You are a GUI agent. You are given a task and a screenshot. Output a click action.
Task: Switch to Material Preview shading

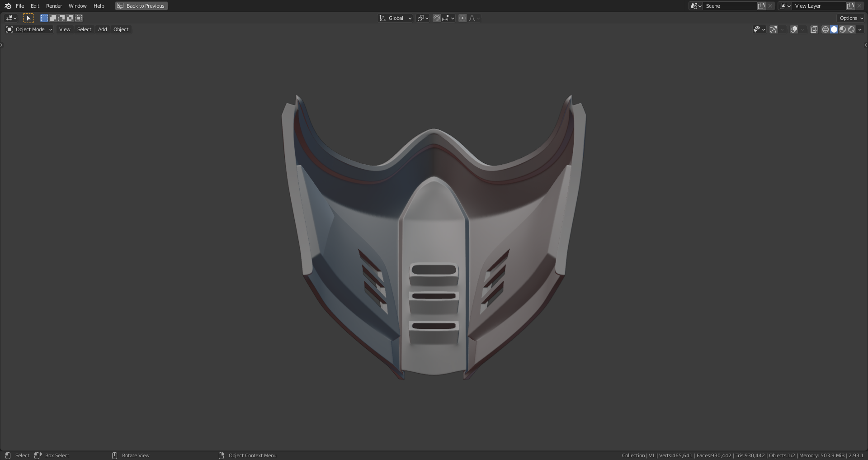(x=843, y=29)
